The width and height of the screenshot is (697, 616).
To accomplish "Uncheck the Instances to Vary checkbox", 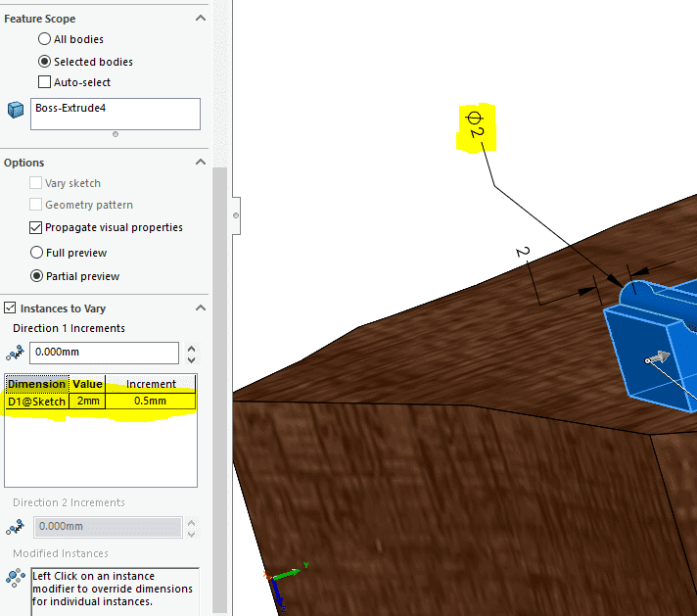I will [x=10, y=308].
